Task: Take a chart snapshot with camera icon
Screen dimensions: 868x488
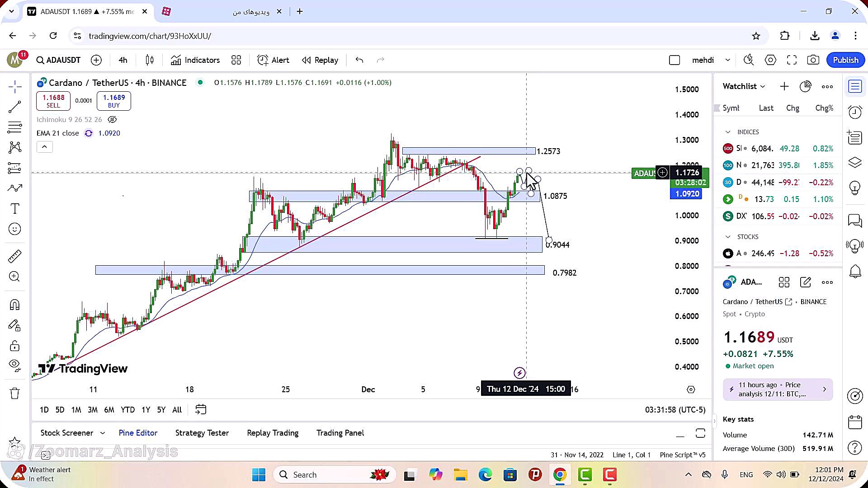Action: click(x=813, y=60)
